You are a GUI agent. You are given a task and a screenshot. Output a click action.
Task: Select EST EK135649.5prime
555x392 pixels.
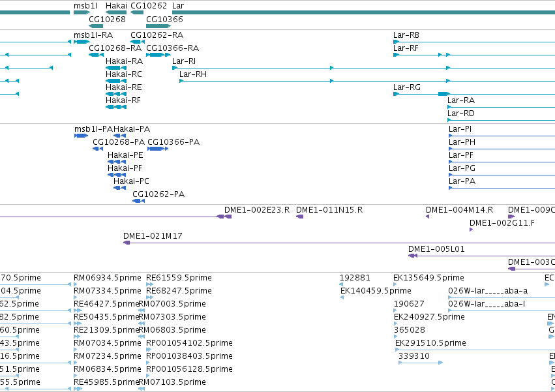(x=428, y=279)
